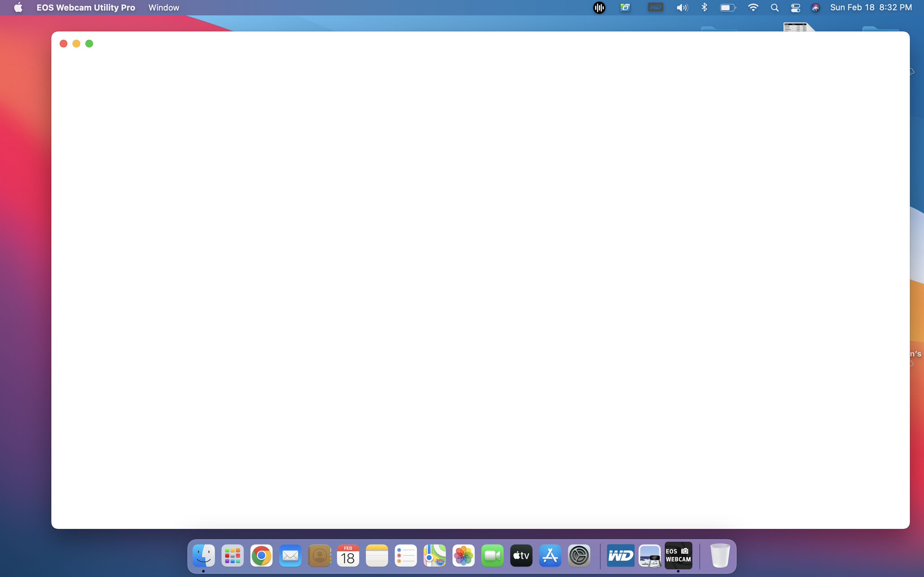Enter full screen with the green window button

click(89, 44)
